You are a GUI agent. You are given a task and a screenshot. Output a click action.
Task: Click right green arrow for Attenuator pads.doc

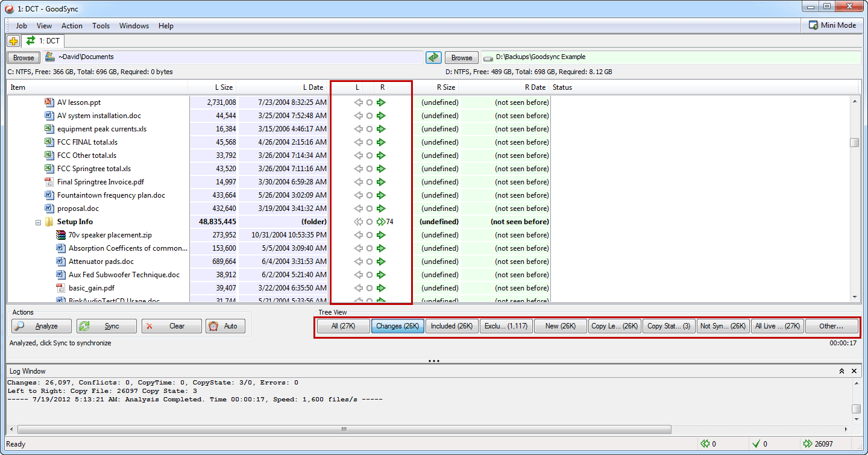point(381,262)
